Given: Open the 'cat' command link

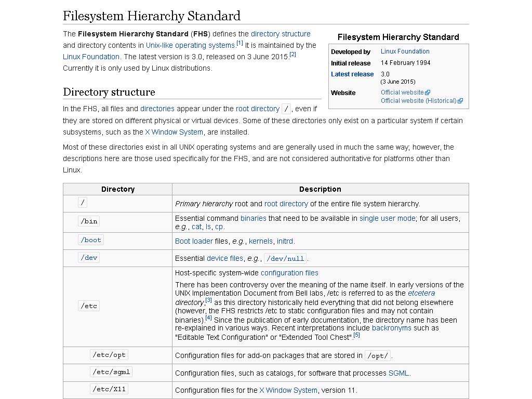Looking at the screenshot, I should click(x=196, y=227).
